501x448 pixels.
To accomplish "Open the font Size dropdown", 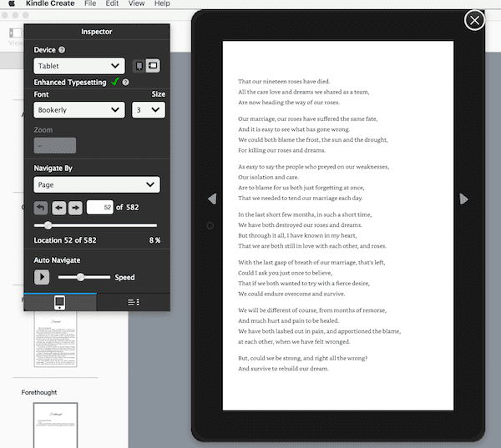I will click(149, 110).
